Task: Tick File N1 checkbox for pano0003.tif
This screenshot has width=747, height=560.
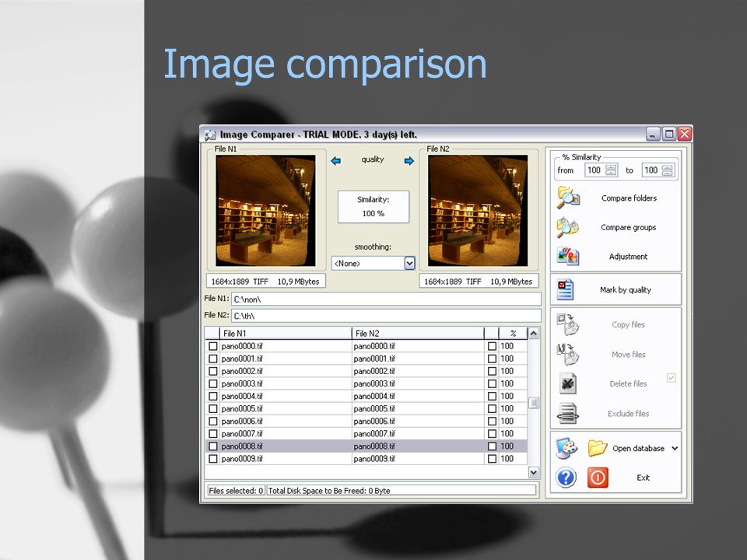Action: (x=213, y=383)
